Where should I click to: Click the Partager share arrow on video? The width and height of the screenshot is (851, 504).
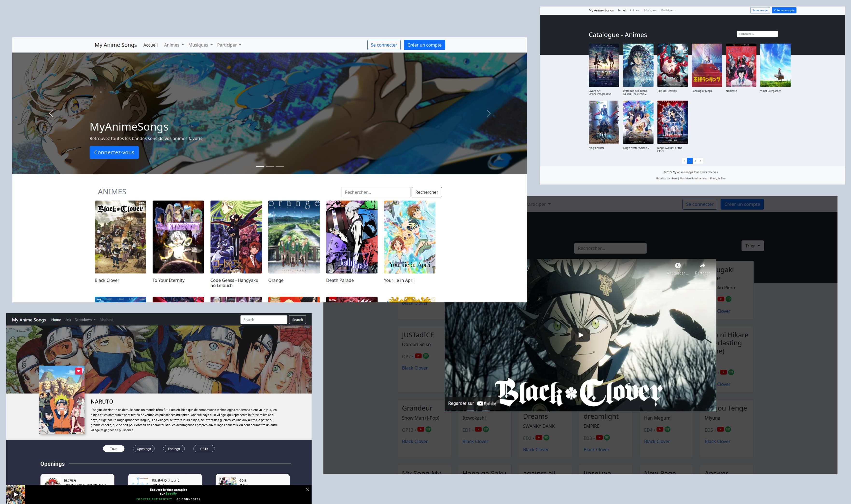[702, 266]
